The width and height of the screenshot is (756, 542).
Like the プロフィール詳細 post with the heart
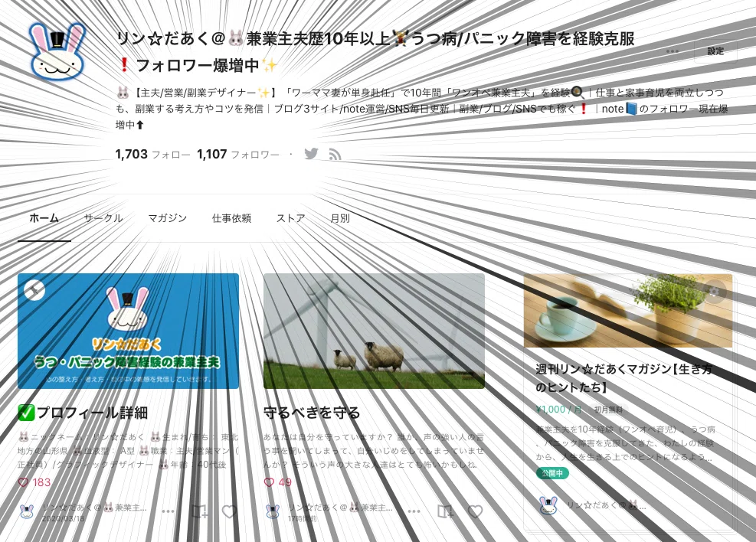[229, 511]
